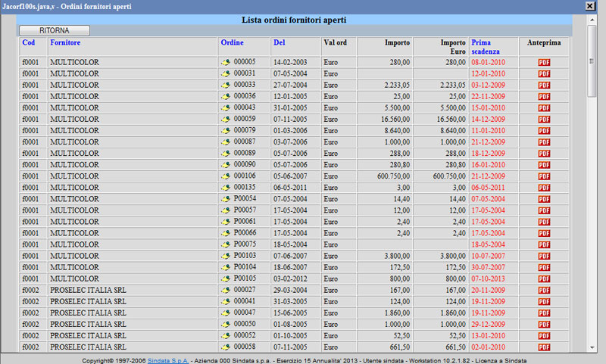Click PROSELEC ITALIA SRL in the 000027 row
This screenshot has height=364, width=606.
pos(88,291)
